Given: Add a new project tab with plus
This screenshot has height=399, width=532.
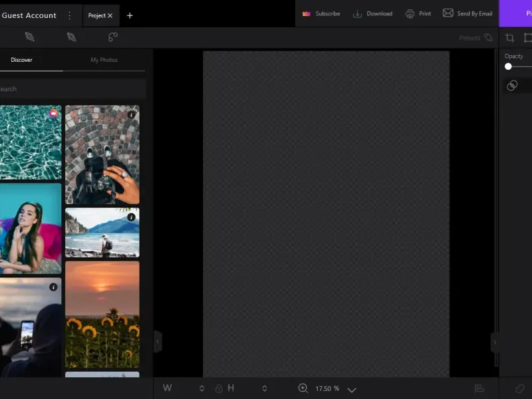Looking at the screenshot, I should (130, 15).
